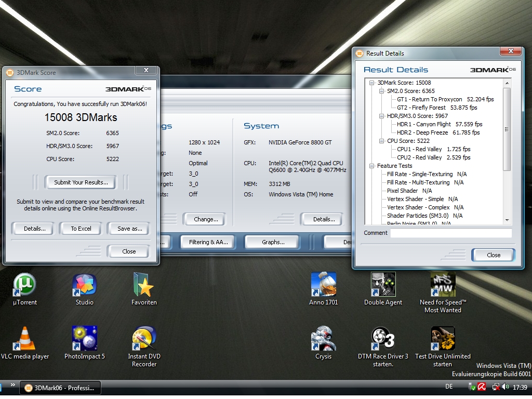The height and width of the screenshot is (399, 532).
Task: Click the Result Details tree scrollbar thumb
Action: [507, 129]
